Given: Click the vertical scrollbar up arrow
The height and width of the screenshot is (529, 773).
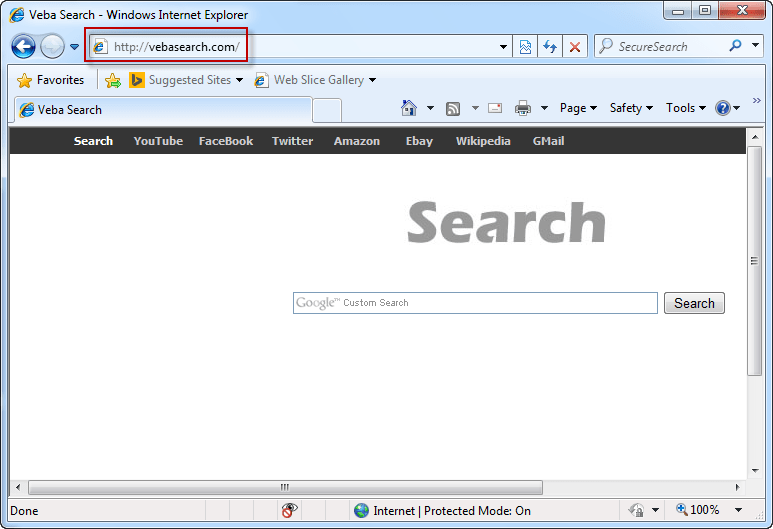Looking at the screenshot, I should click(755, 137).
